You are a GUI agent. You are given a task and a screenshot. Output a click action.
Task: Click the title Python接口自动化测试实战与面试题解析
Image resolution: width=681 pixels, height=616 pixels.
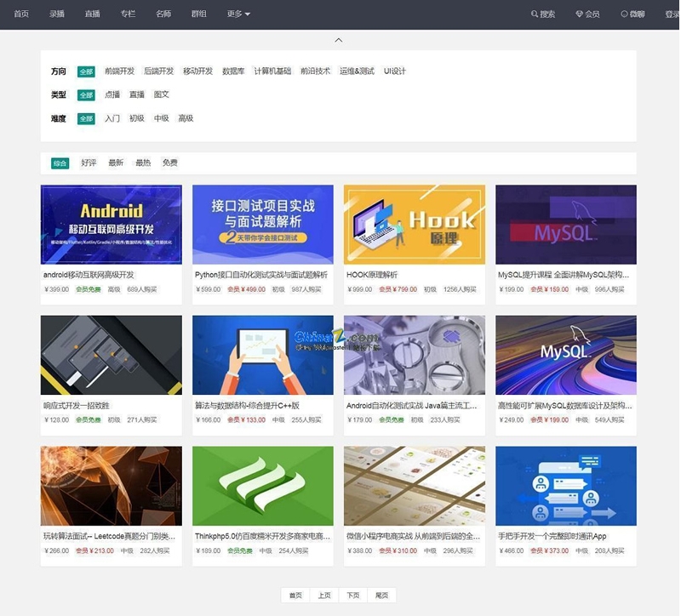[x=261, y=275]
